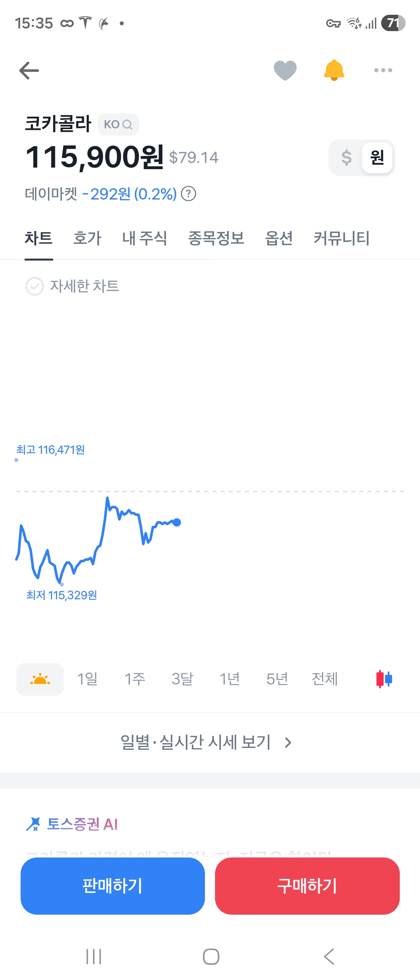
Task: Tap the heart favorite icon
Action: point(285,70)
